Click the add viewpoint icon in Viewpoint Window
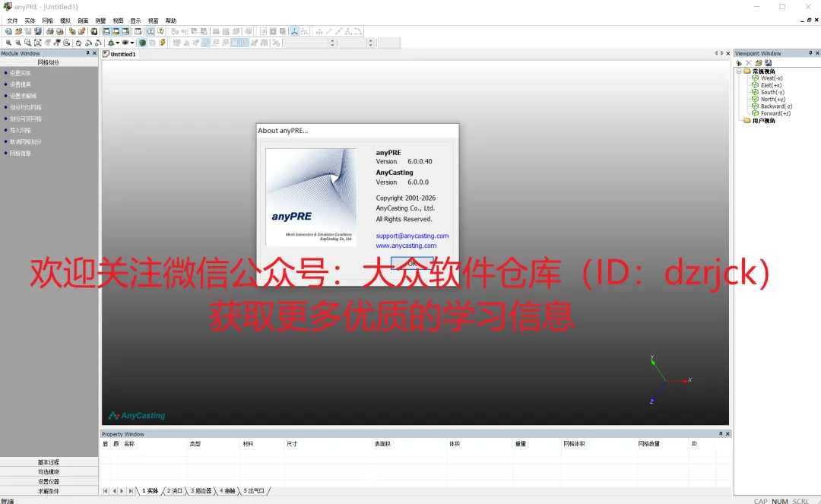Viewport: 821px width, 504px height. [739, 63]
